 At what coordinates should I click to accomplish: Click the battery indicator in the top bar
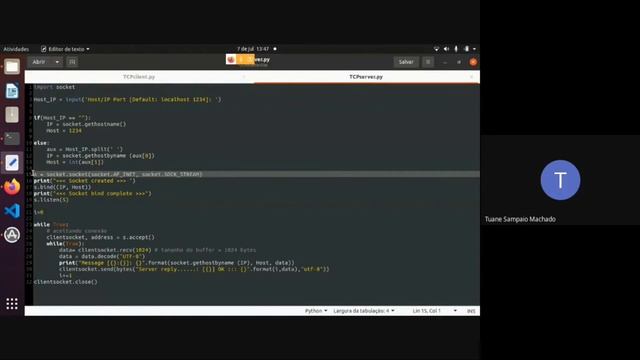coord(467,49)
